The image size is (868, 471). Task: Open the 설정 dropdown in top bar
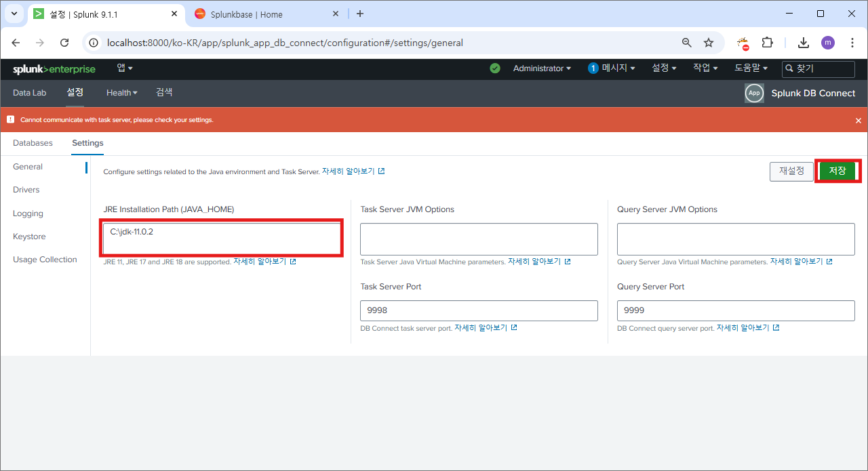(x=664, y=68)
